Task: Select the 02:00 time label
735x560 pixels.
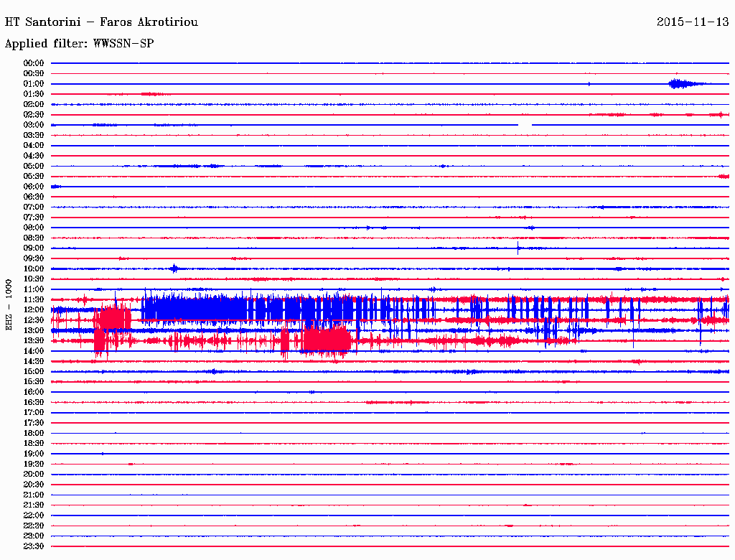Action: pos(33,104)
